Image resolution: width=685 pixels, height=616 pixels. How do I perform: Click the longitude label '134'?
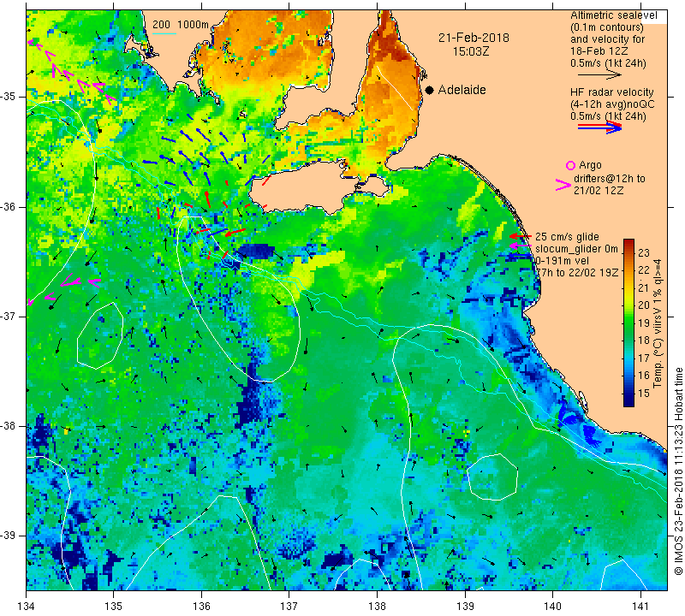tap(27, 606)
